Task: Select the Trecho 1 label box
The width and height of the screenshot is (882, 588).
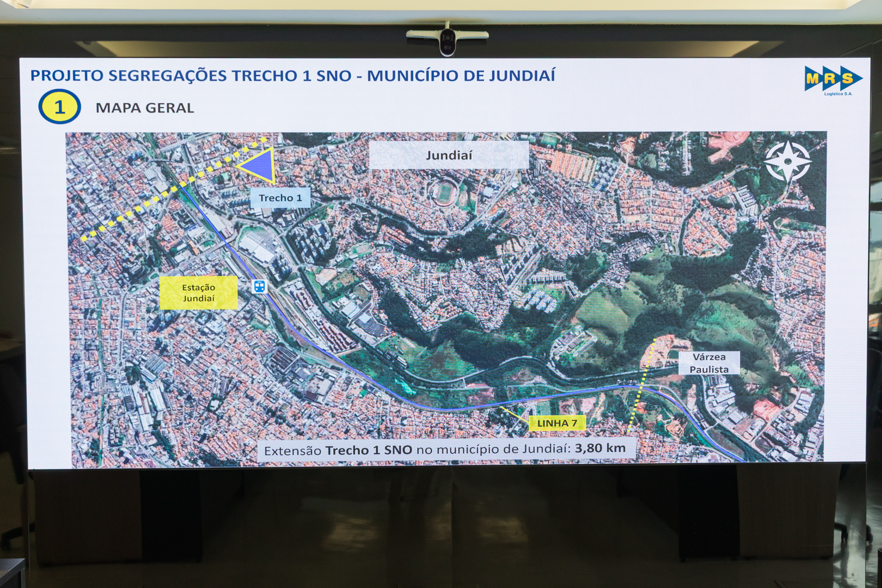Action: point(280,198)
